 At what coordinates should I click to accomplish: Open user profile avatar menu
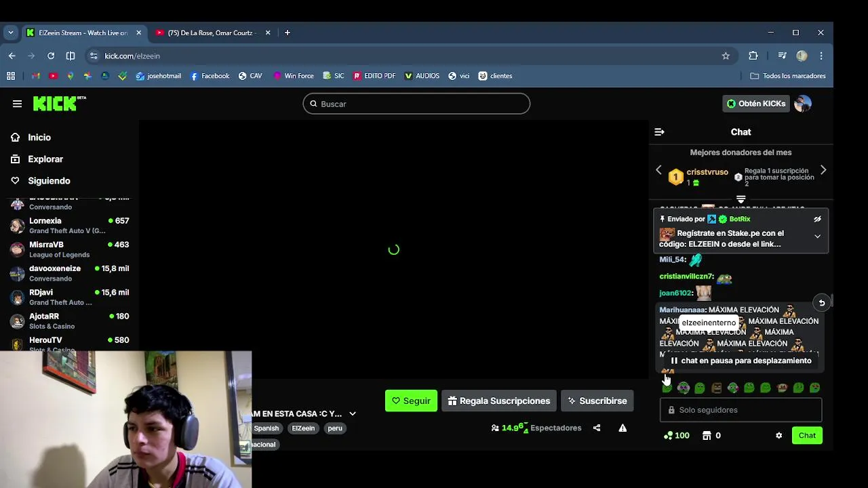pos(802,104)
